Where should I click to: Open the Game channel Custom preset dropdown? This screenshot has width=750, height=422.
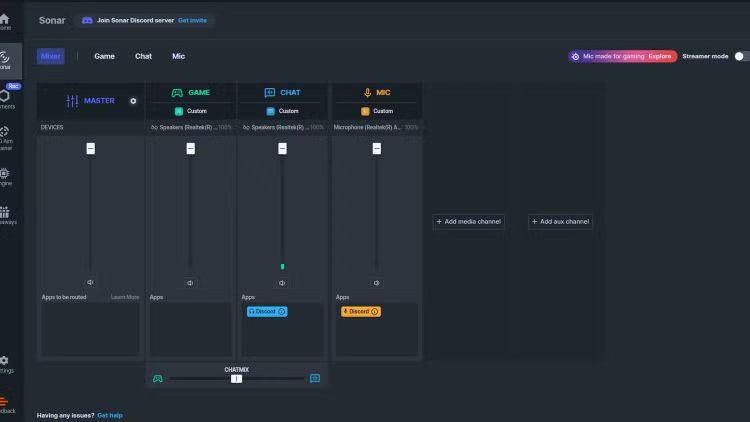(x=191, y=111)
